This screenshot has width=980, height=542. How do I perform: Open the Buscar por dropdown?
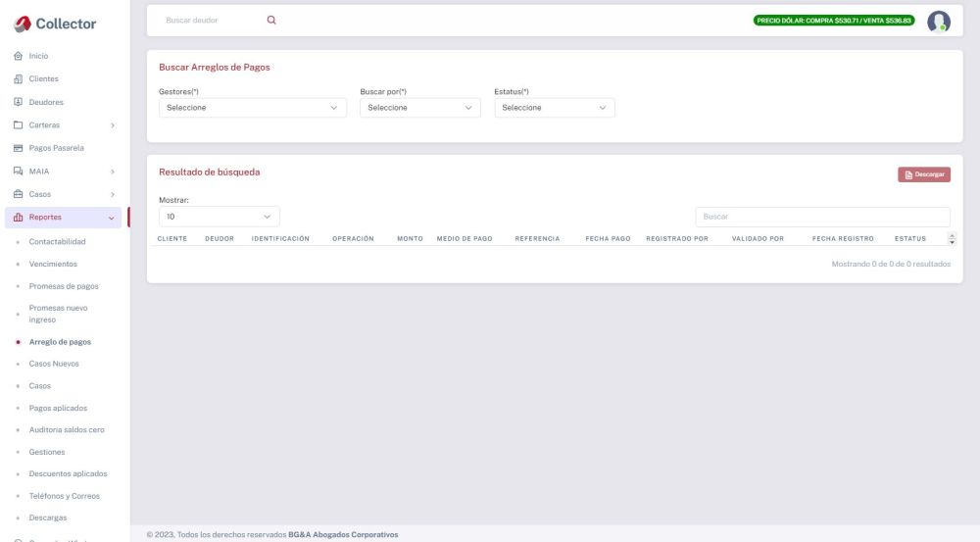click(419, 108)
